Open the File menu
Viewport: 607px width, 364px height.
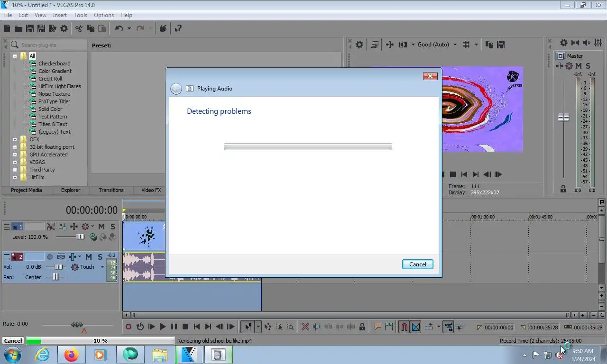8,15
